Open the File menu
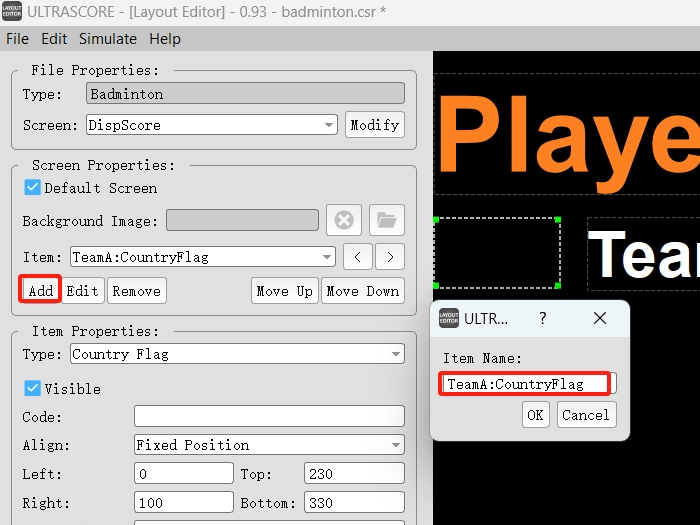Screen dimensions: 700x525 (x=18, y=39)
